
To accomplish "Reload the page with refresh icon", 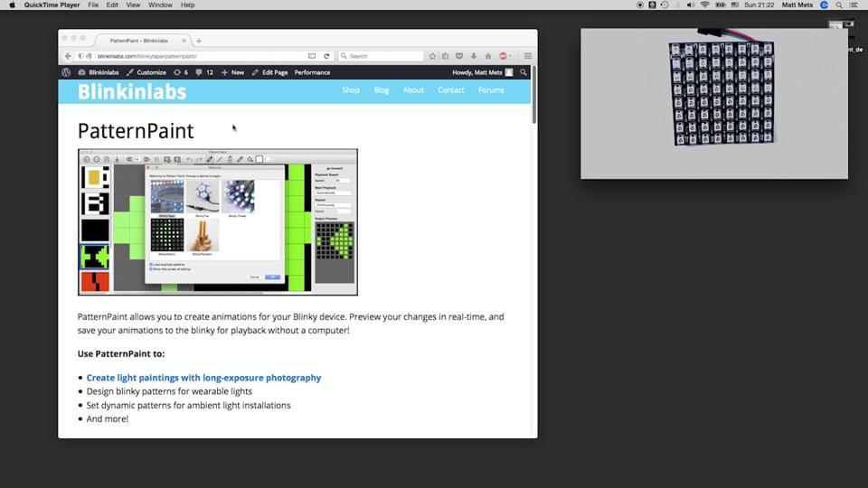I will (x=326, y=56).
